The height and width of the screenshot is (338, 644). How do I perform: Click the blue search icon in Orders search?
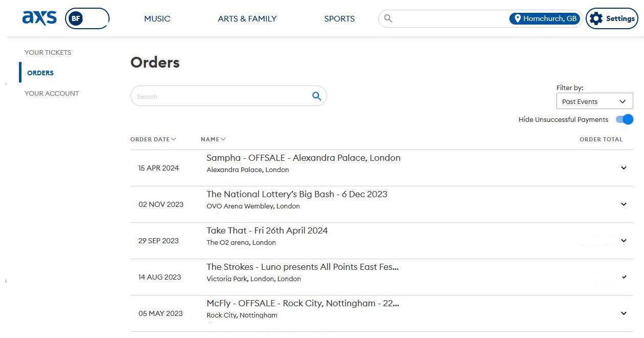317,96
